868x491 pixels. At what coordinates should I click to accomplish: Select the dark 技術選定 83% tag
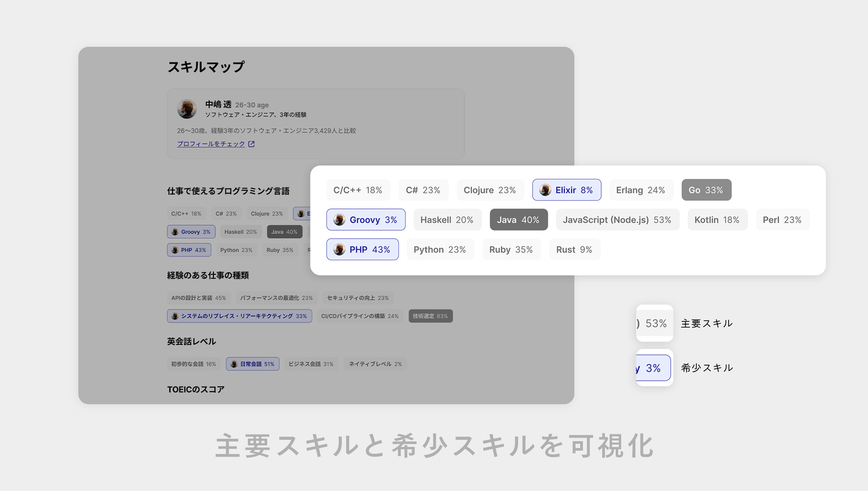[430, 316]
